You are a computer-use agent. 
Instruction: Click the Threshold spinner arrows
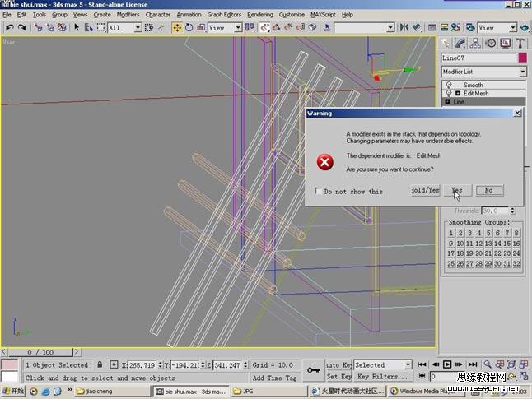[x=513, y=211]
